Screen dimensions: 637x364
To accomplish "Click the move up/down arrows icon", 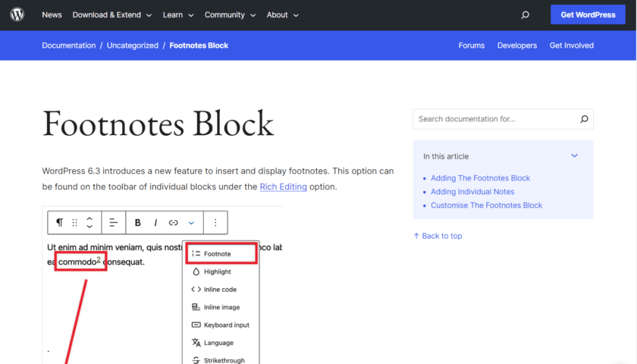I will pyautogui.click(x=89, y=223).
